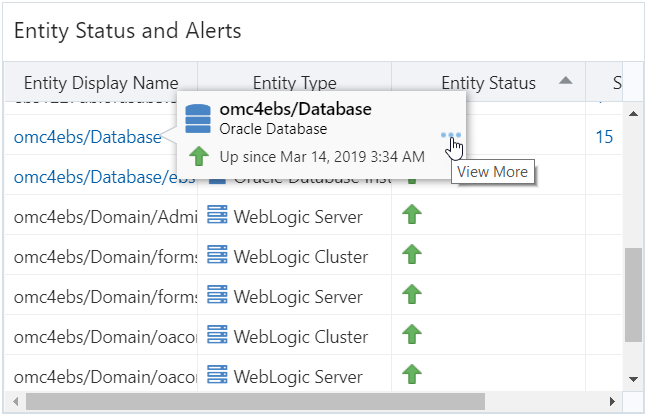648x414 pixels.
Task: Click the WebLogic Server icon in the second omc4ebs/Domain/forms row
Action: 217,295
